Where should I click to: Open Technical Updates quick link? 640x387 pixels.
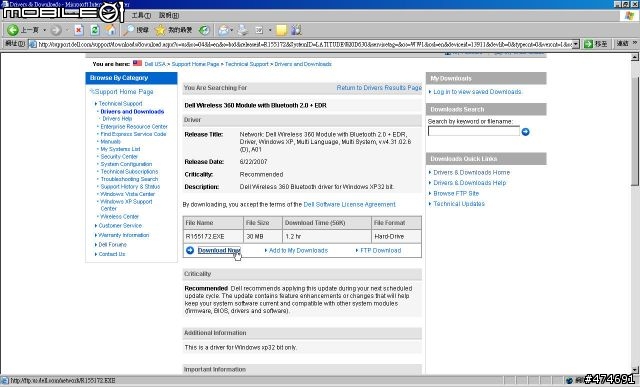click(459, 204)
